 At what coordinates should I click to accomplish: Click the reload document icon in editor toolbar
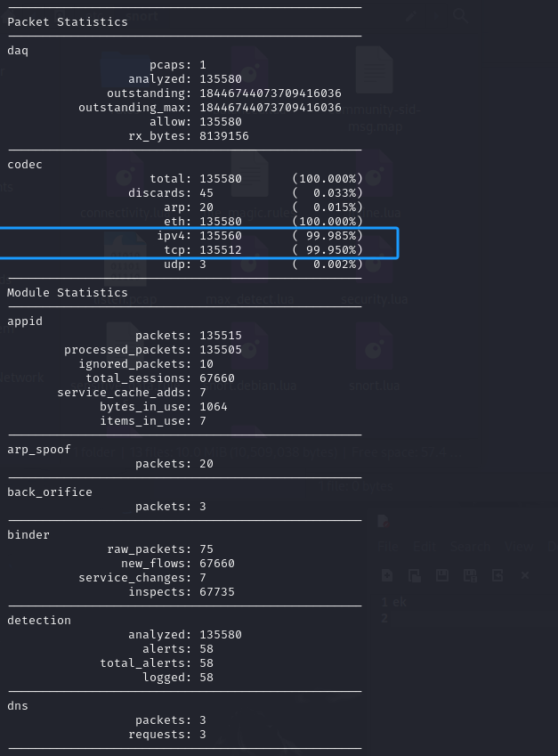497,575
